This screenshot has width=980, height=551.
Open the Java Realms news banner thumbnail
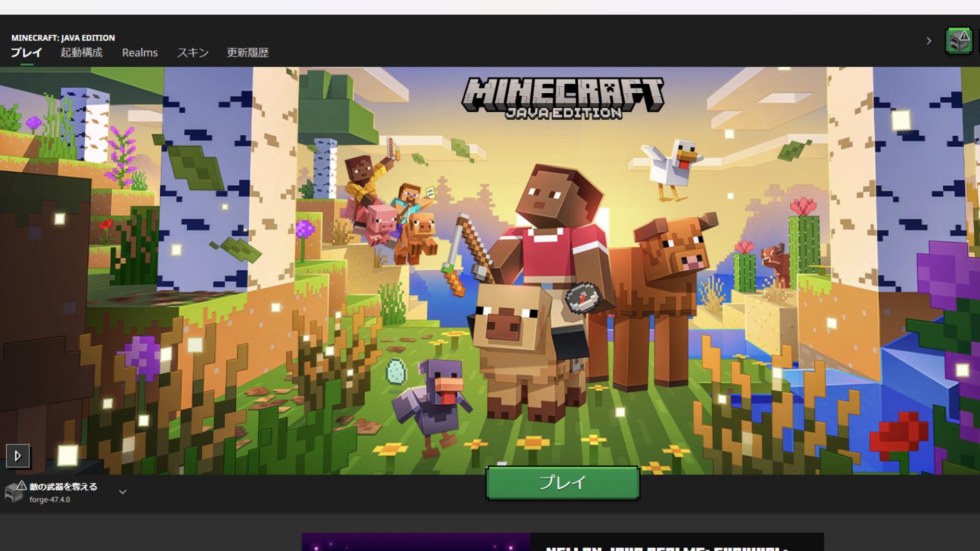click(416, 542)
